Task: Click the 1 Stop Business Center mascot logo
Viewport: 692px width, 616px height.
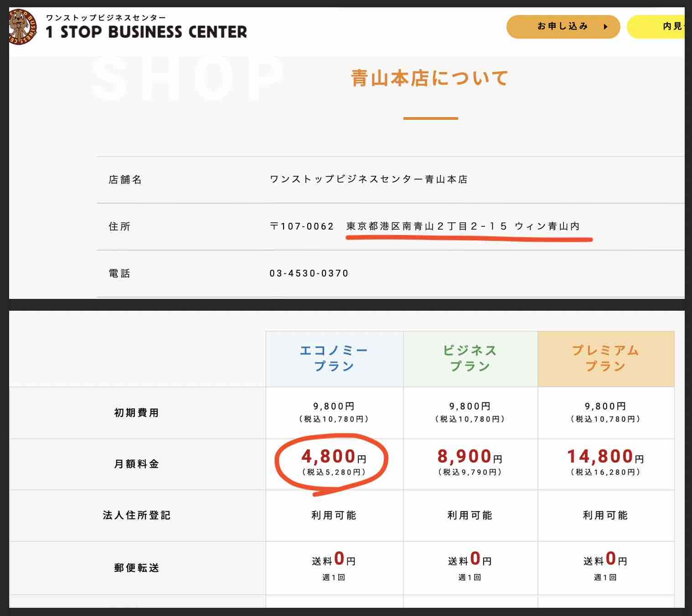Action: 23,27
